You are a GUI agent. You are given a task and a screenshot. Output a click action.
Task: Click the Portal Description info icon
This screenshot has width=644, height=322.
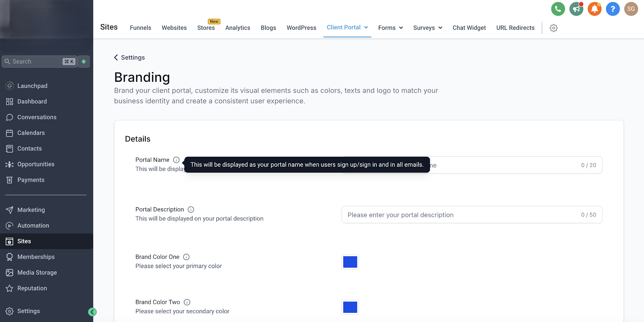pyautogui.click(x=191, y=210)
